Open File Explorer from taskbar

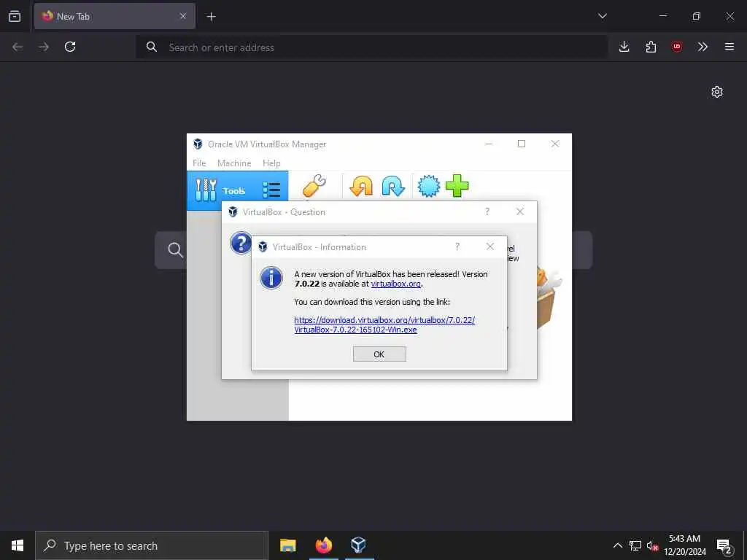tap(287, 545)
